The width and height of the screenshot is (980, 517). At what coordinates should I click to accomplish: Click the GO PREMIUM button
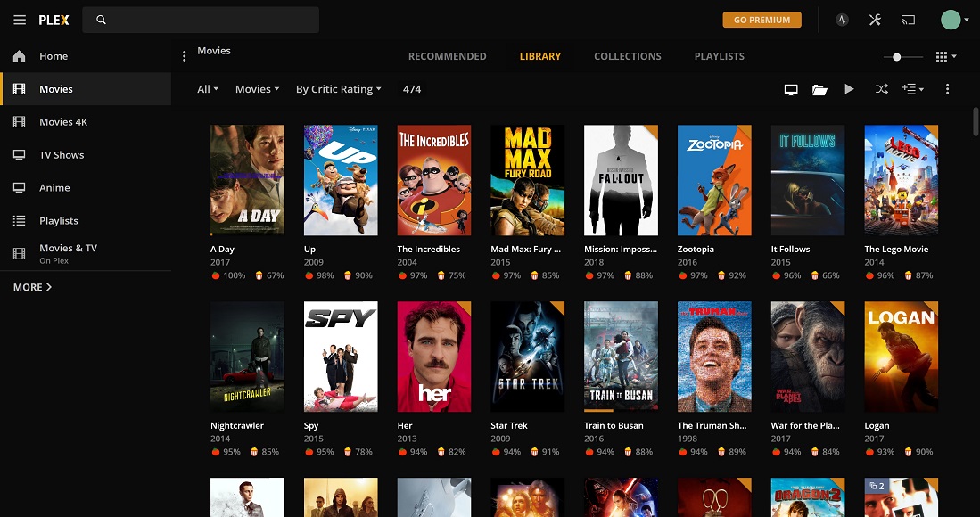pos(762,19)
